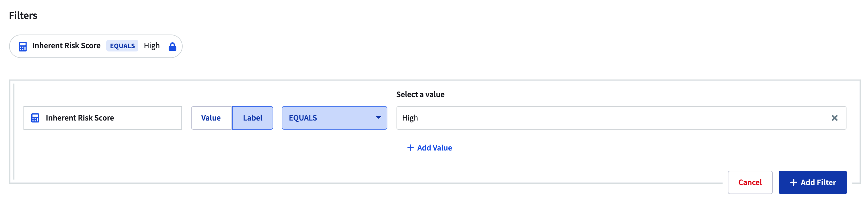The height and width of the screenshot is (215, 868).
Task: Click the Add Filter button
Action: click(x=812, y=182)
